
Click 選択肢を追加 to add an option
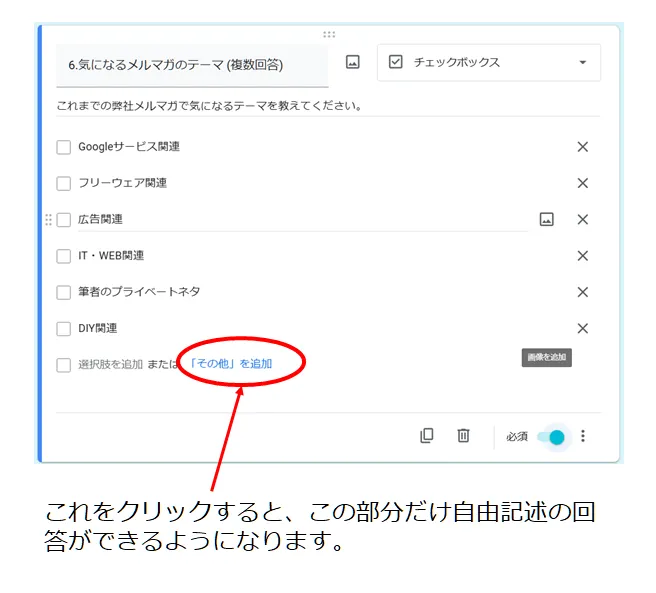(x=111, y=364)
